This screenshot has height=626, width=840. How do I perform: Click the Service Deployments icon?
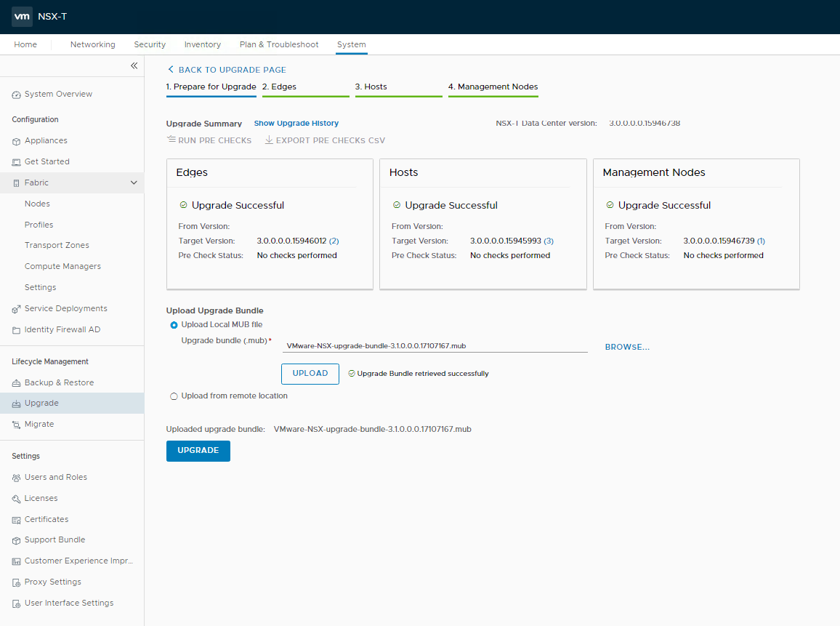(x=16, y=309)
